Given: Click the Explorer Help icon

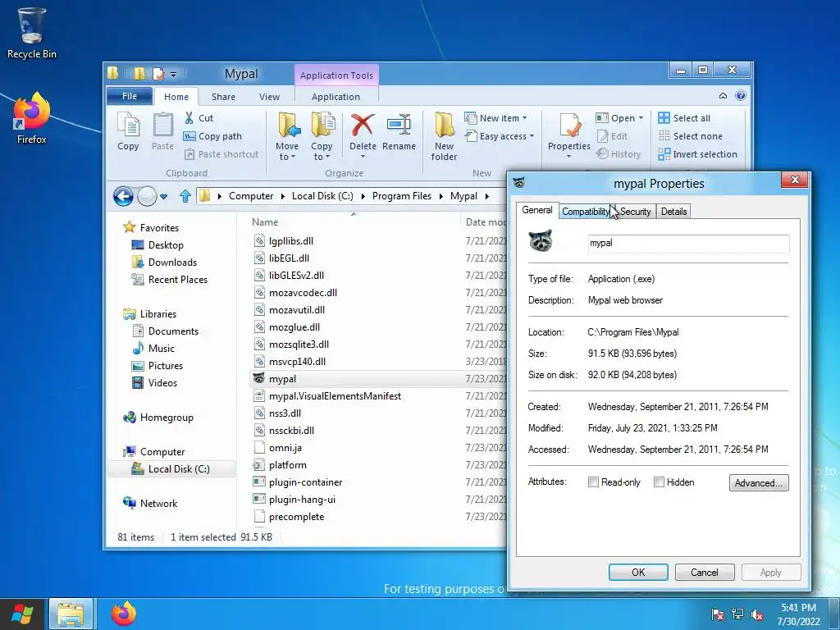Looking at the screenshot, I should [x=741, y=95].
